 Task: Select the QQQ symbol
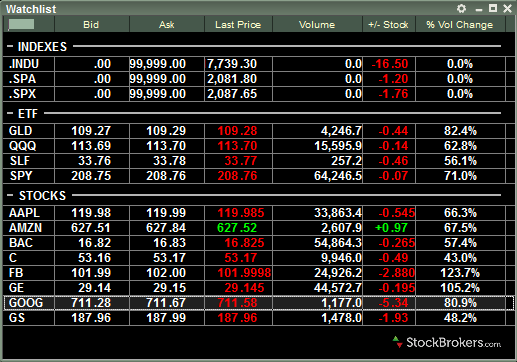coord(22,146)
